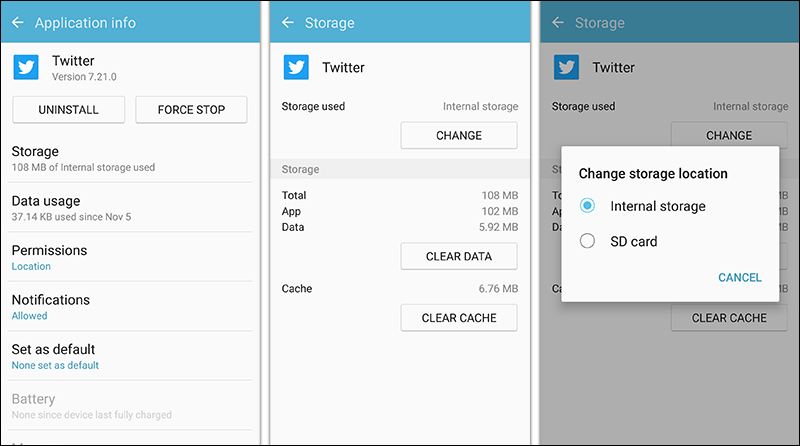
Task: Force stop the Twitter app
Action: (191, 110)
